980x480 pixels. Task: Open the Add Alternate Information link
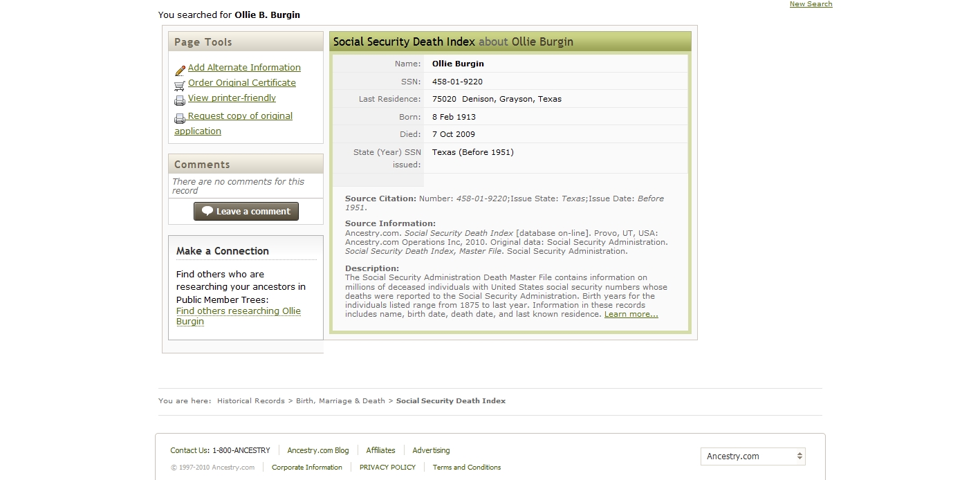click(244, 68)
